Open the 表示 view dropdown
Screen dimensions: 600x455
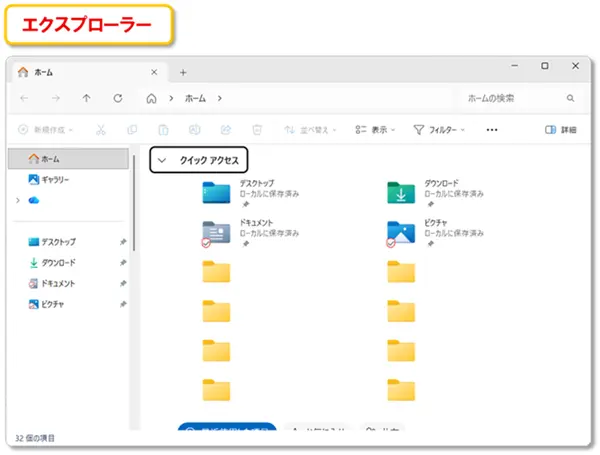coord(375,130)
